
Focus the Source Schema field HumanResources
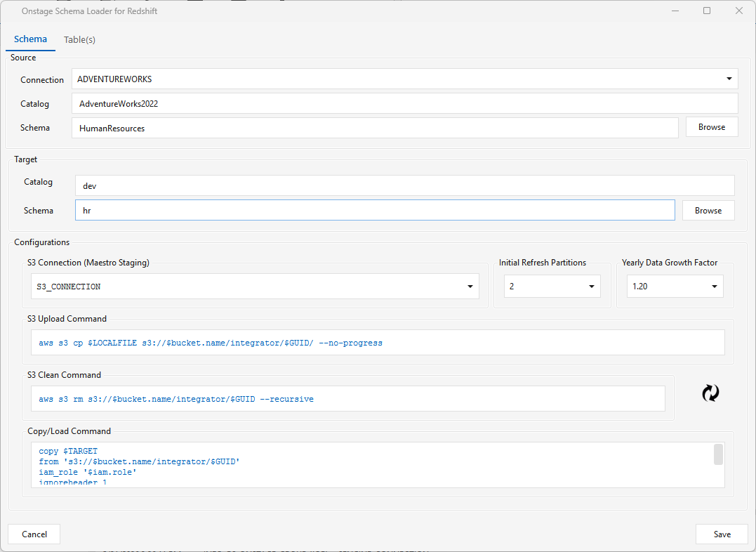tap(375, 128)
